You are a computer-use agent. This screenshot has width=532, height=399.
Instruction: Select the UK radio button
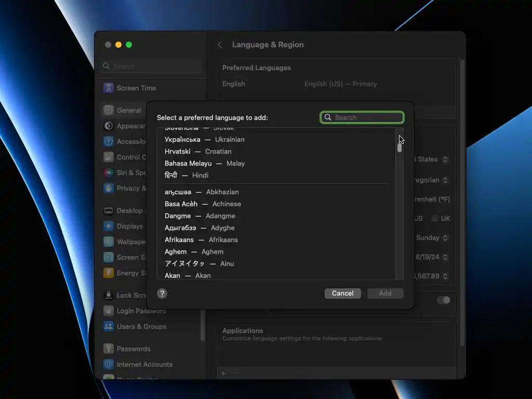click(435, 219)
